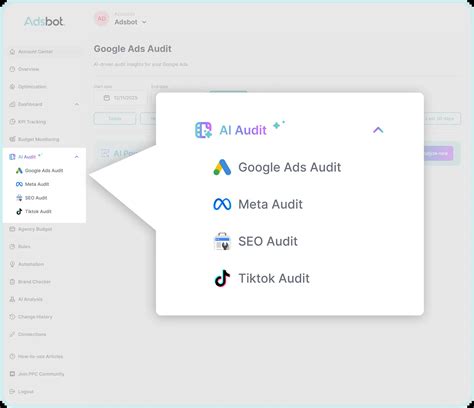
Task: Click the Change History sidebar icon
Action: click(x=12, y=317)
